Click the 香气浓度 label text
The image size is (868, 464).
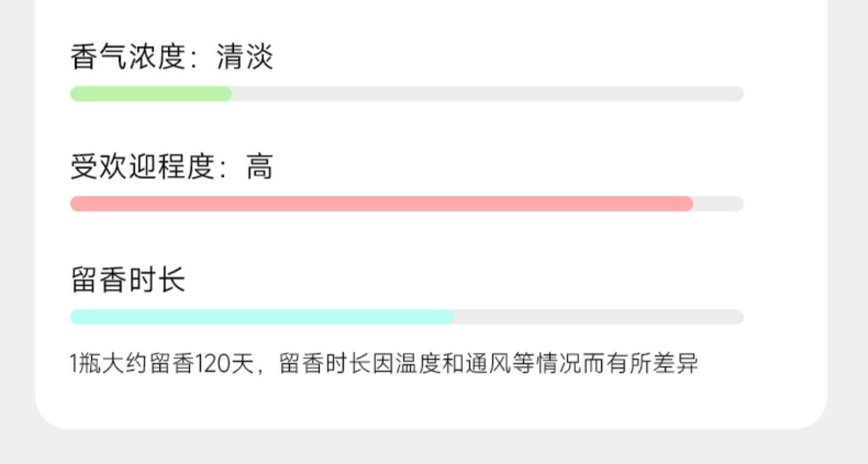(x=127, y=58)
